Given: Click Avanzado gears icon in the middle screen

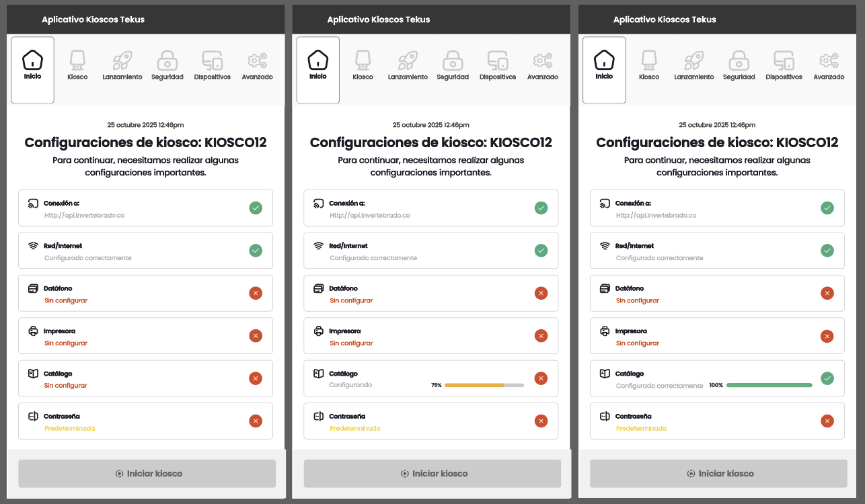Looking at the screenshot, I should (x=542, y=61).
